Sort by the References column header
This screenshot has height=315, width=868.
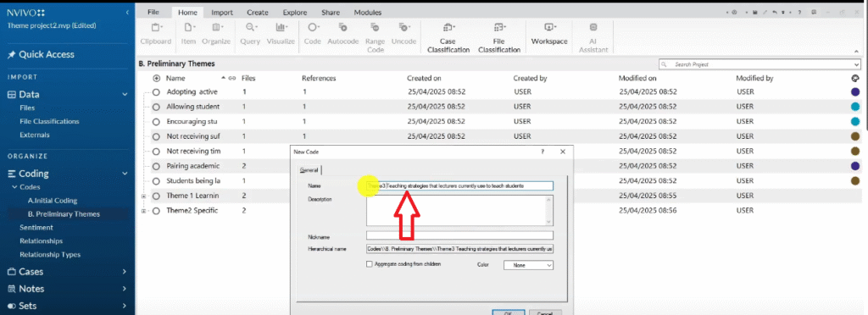319,79
